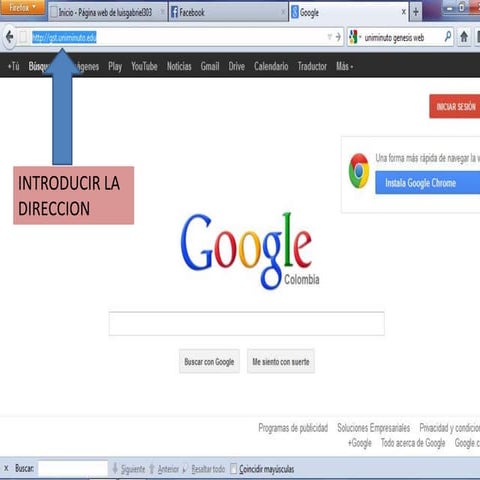The height and width of the screenshot is (480, 480).
Task: Click the Google search engine icon
Action: click(354, 37)
